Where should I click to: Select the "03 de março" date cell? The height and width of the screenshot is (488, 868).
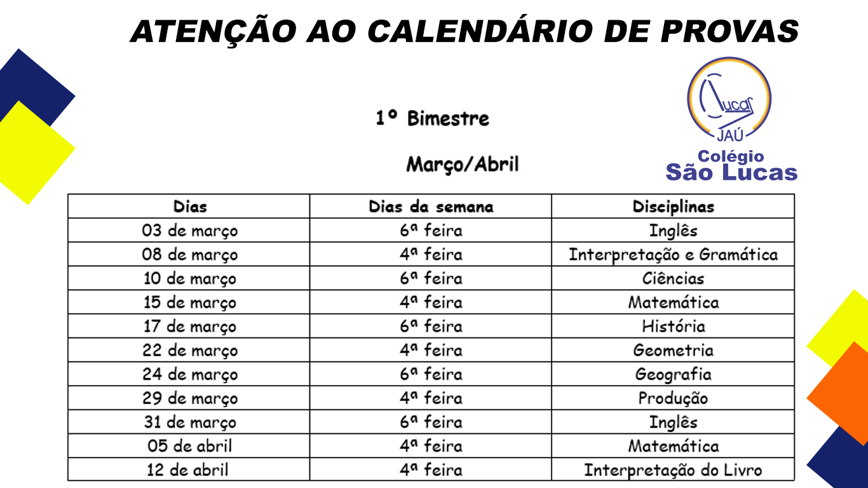(190, 231)
